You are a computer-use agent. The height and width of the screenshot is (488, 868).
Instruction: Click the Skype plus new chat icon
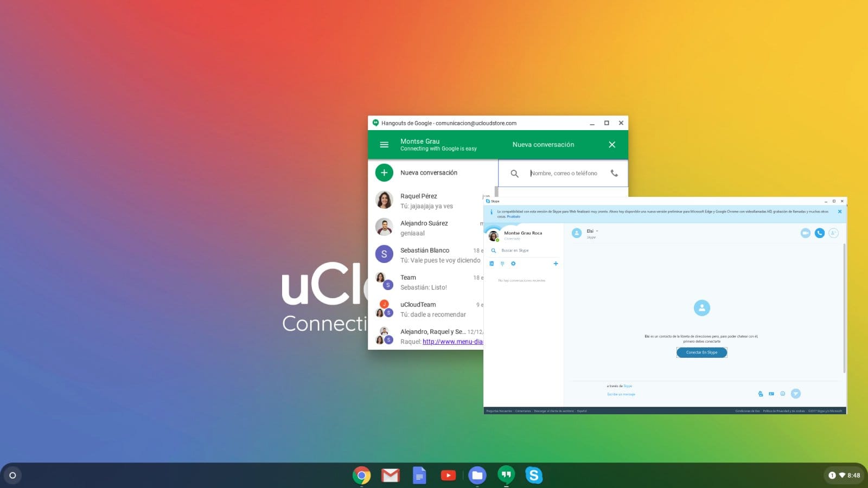tap(556, 264)
